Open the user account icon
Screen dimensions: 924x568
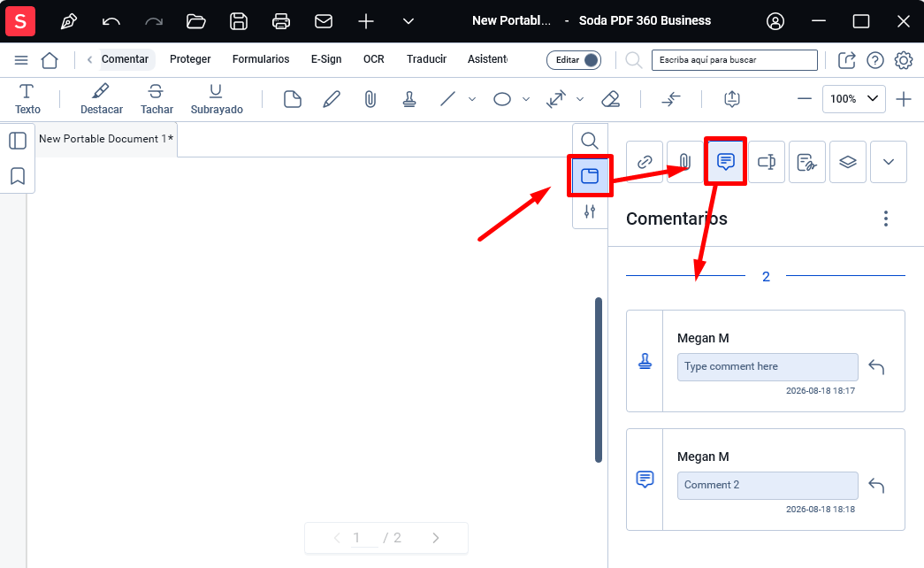coord(775,22)
